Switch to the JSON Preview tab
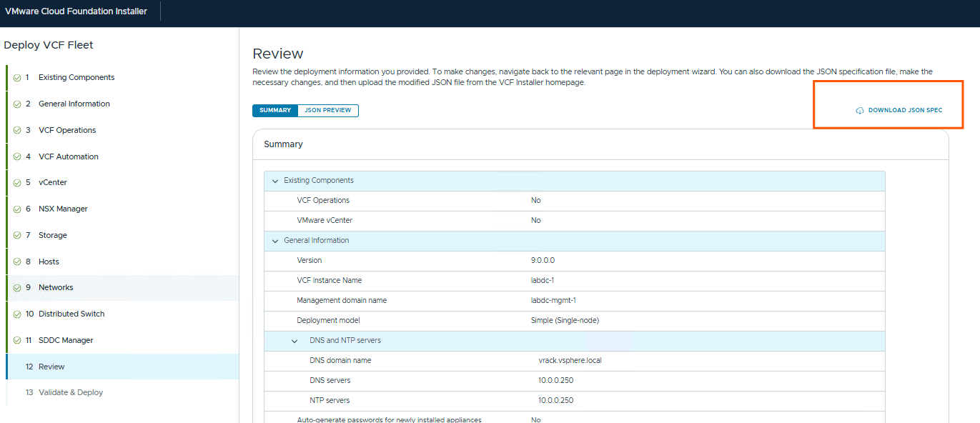This screenshot has height=423, width=980. point(328,111)
